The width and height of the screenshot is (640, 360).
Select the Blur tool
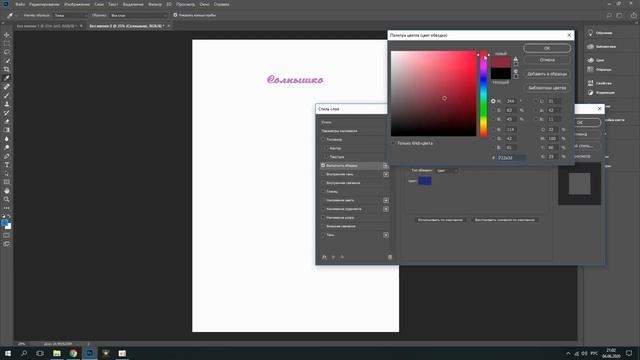[x=7, y=138]
